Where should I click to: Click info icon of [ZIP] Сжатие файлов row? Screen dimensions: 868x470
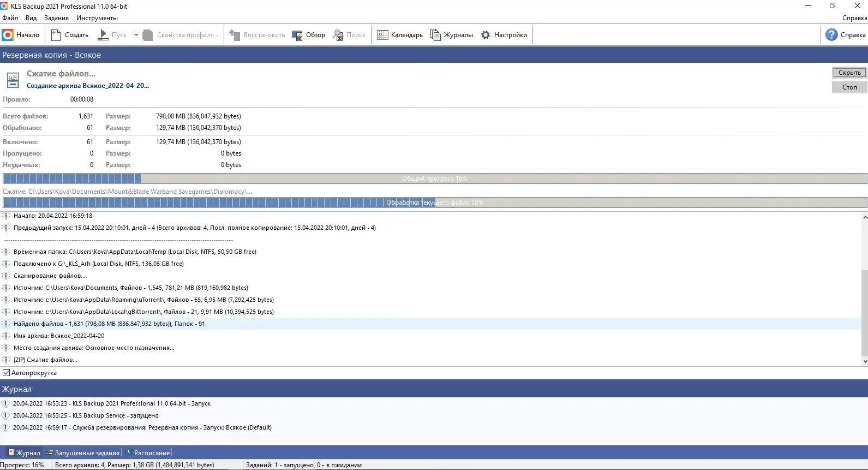coord(6,360)
